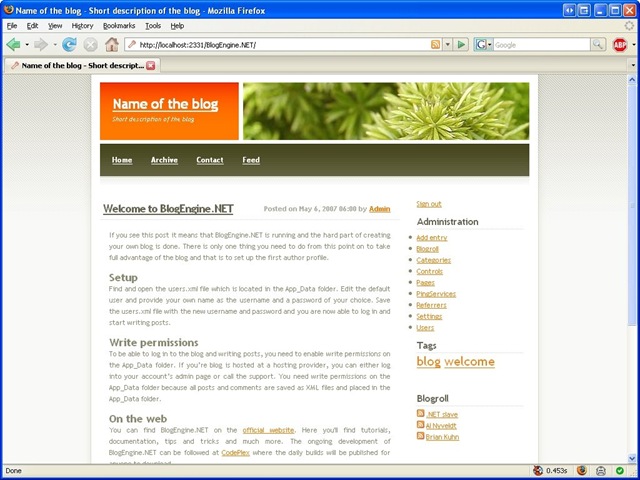The height and width of the screenshot is (480, 640).
Task: Open the Categories administration link
Action: pos(433,260)
